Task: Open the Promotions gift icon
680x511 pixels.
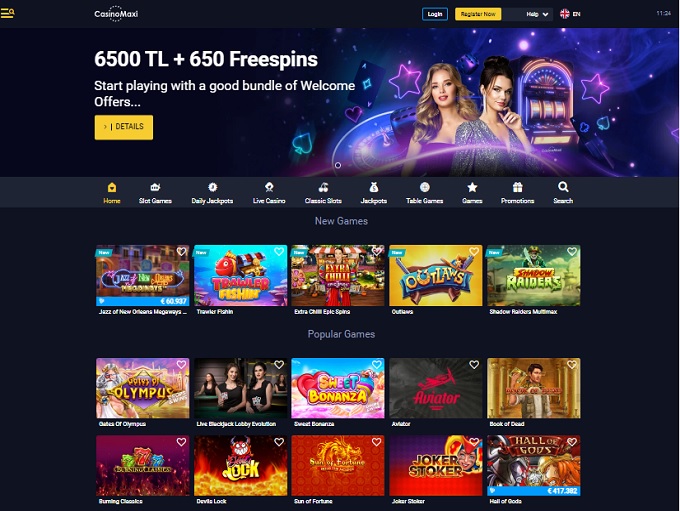Action: click(x=518, y=187)
